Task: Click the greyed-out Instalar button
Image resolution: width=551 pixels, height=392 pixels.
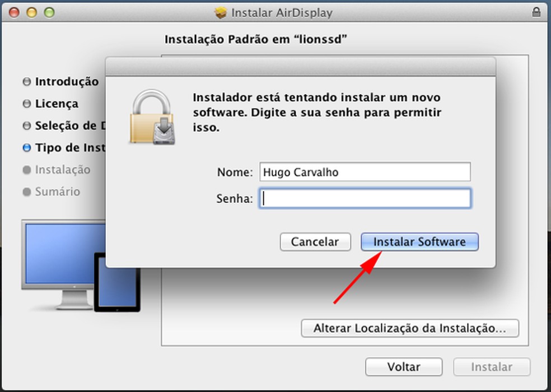Action: coord(492,367)
